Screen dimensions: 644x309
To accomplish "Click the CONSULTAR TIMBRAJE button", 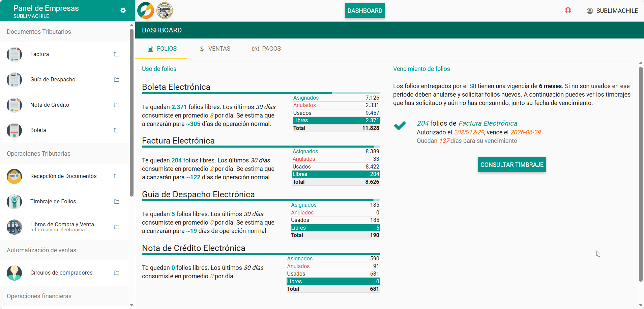I will [511, 164].
